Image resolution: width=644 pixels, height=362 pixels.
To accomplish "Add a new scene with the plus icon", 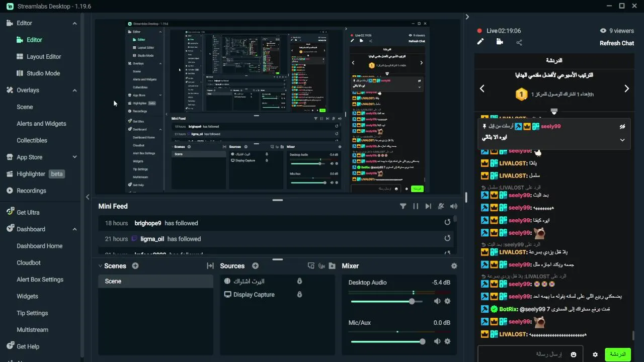I will tap(135, 266).
